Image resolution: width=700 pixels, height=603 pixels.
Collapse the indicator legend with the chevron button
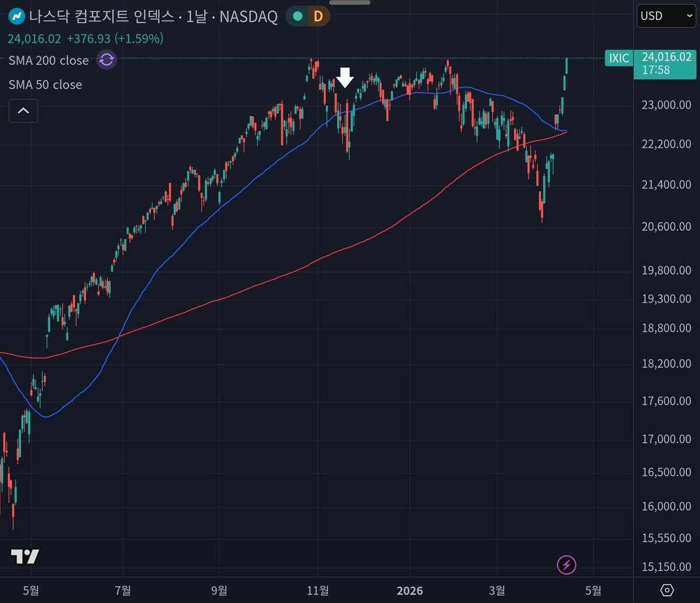tap(23, 110)
